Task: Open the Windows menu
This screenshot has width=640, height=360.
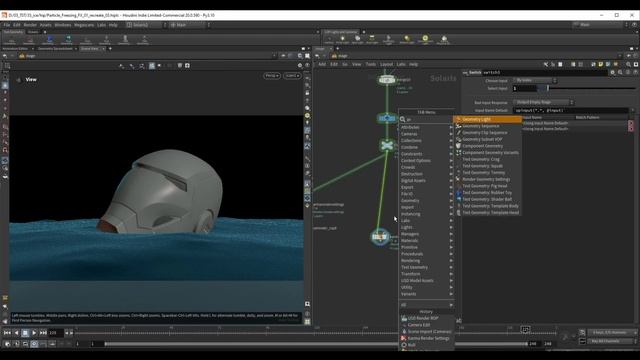Action: click(62, 25)
